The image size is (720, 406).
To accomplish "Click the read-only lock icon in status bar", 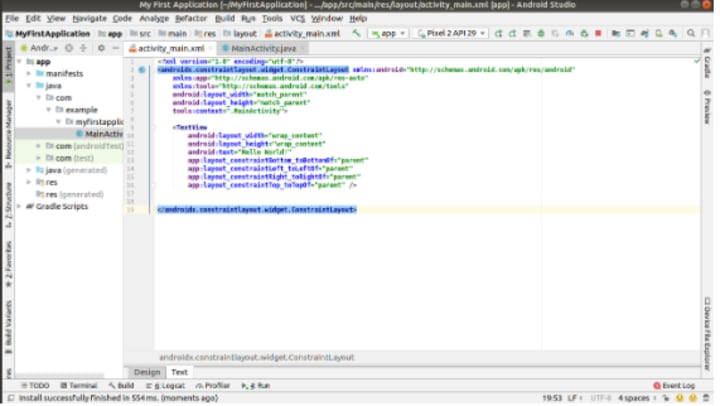I will tap(666, 398).
